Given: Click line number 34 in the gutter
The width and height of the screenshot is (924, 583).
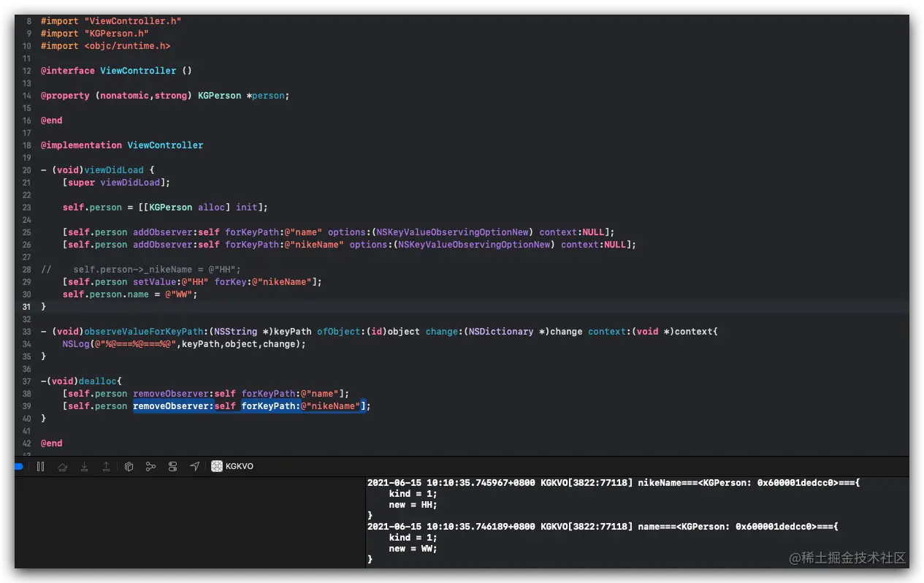Looking at the screenshot, I should point(27,344).
